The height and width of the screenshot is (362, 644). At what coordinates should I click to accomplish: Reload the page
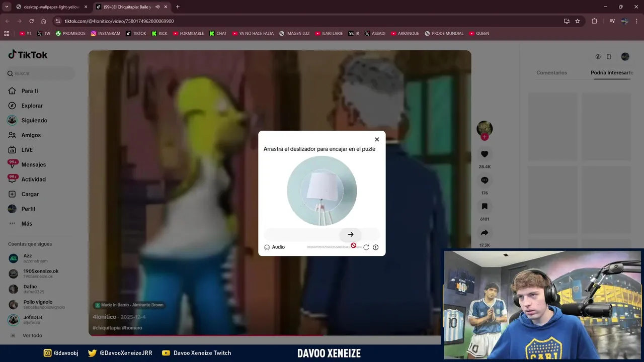click(x=31, y=21)
